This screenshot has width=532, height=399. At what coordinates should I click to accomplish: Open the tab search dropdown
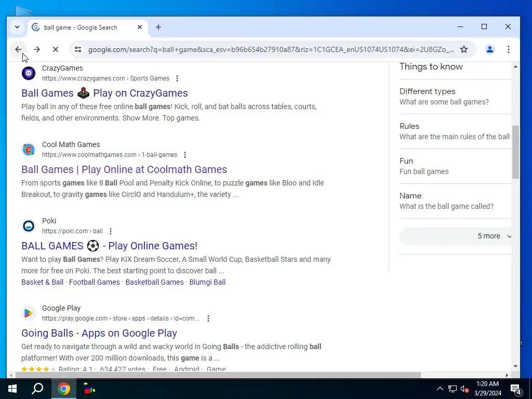(x=17, y=27)
